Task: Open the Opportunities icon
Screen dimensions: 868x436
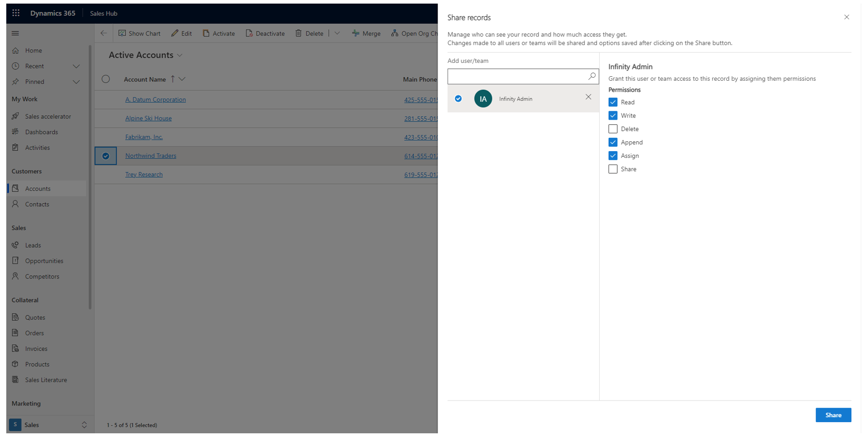Action: click(16, 261)
